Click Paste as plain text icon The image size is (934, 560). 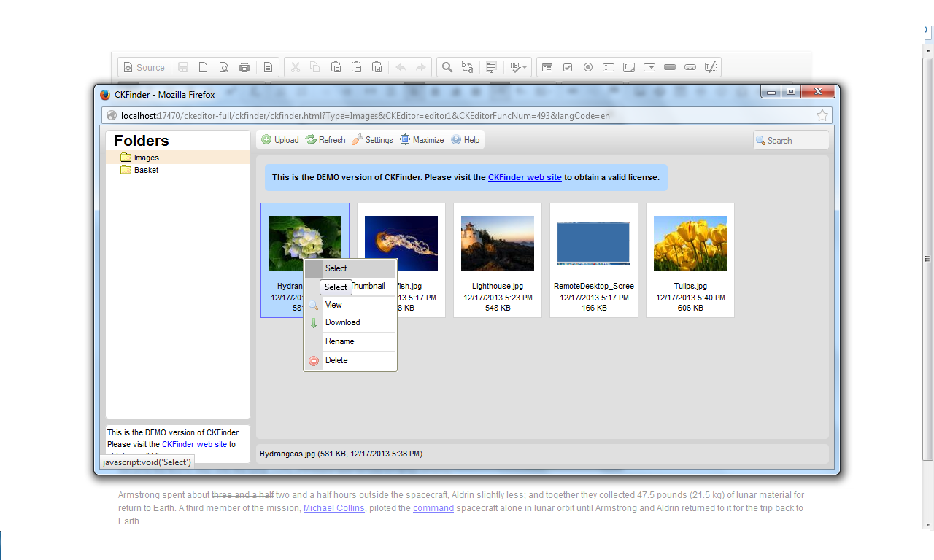(357, 67)
